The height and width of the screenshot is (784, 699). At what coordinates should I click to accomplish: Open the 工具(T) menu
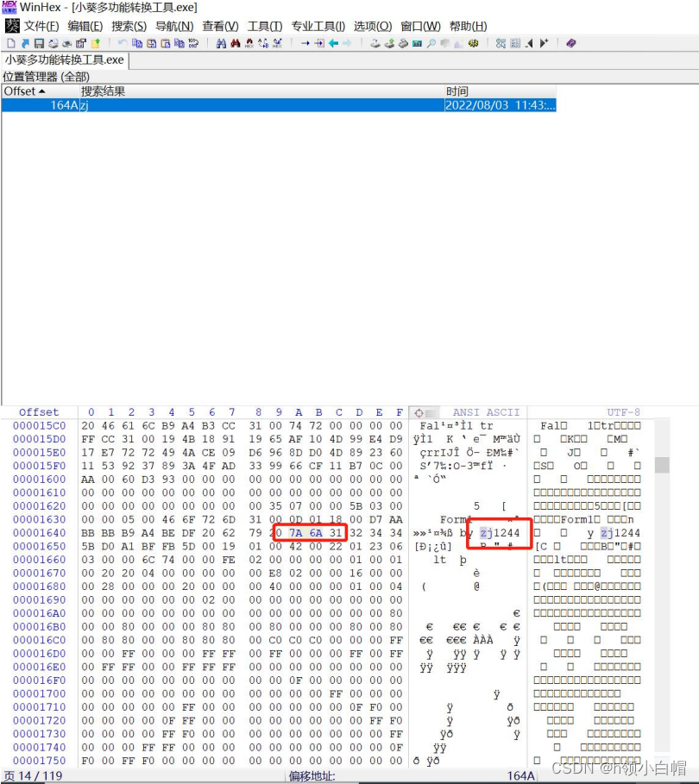(x=265, y=26)
